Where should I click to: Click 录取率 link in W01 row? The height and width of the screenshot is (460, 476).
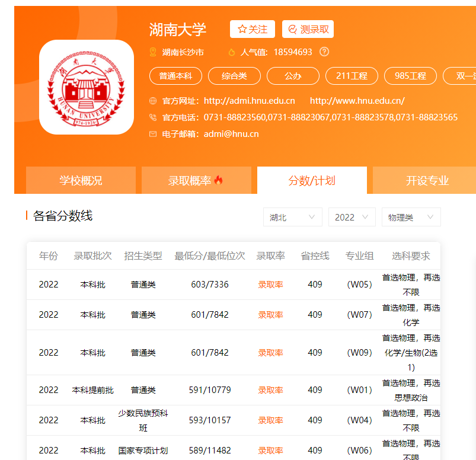click(270, 390)
